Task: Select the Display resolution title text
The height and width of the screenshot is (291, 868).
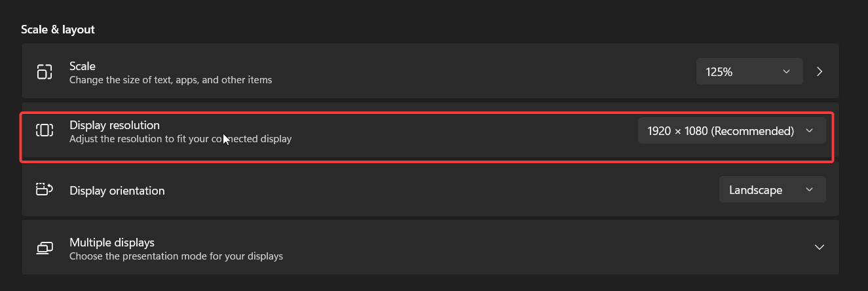Action: (x=115, y=125)
